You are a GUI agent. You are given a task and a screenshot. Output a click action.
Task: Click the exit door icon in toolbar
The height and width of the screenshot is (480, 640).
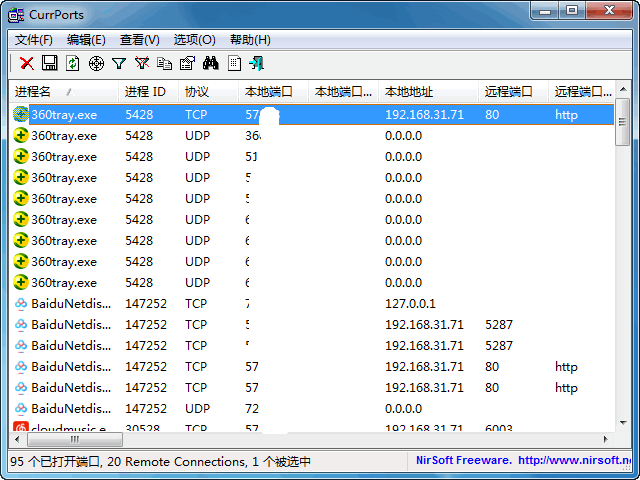[256, 64]
